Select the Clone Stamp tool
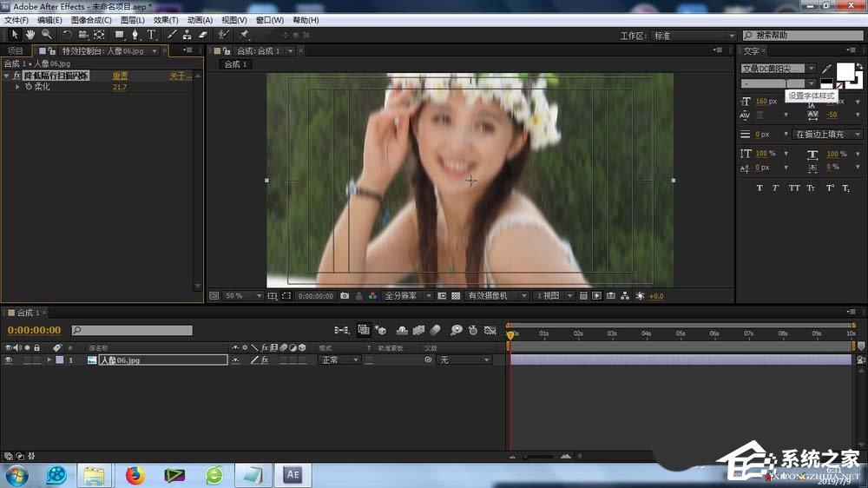This screenshot has height=488, width=868. click(187, 35)
